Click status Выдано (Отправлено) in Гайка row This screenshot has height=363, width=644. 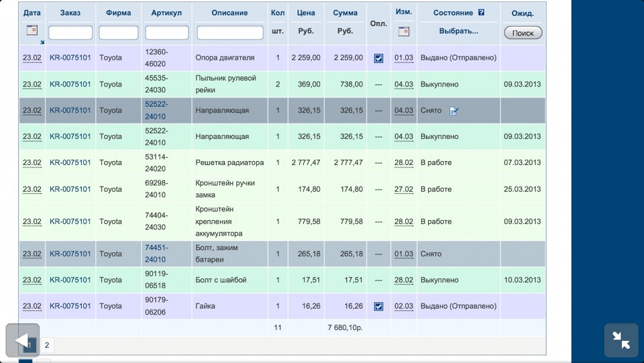458,307
